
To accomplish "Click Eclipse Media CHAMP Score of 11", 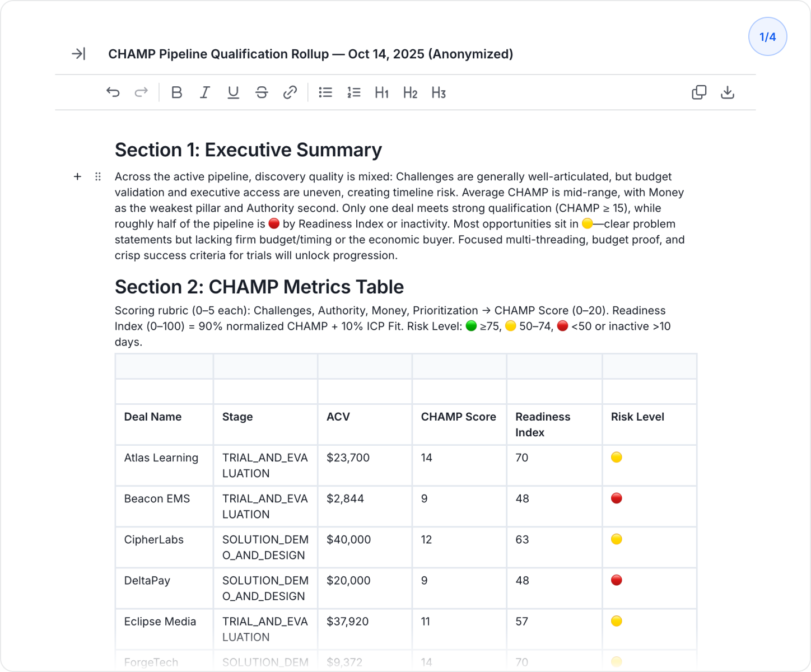I will [459, 629].
